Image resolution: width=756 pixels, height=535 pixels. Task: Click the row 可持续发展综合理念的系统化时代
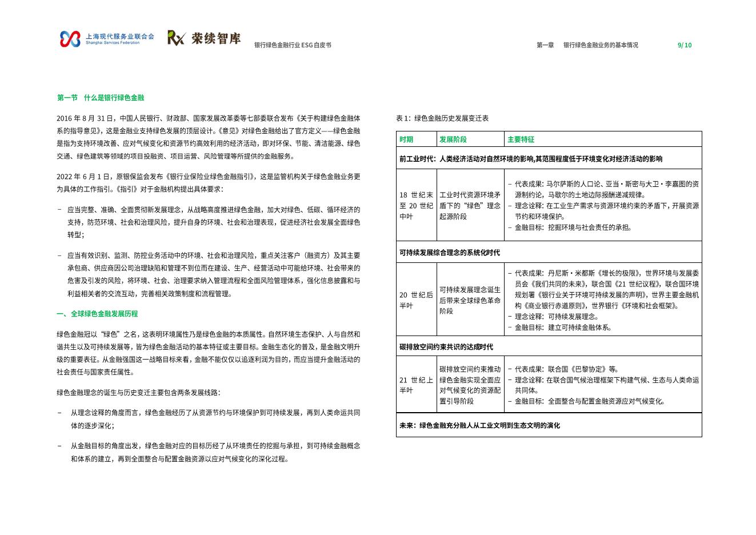click(450, 253)
